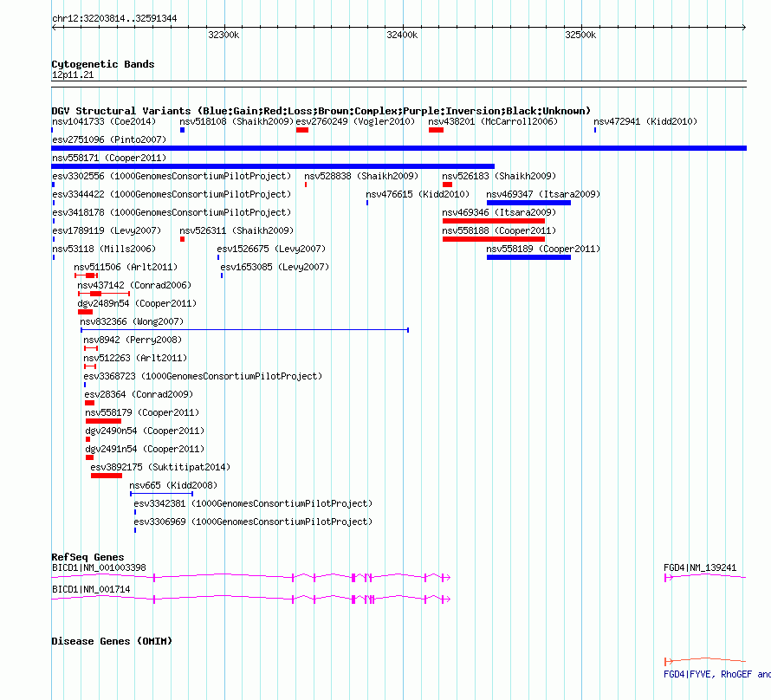Select the nsv472941 (Kidd2010) label

point(645,121)
